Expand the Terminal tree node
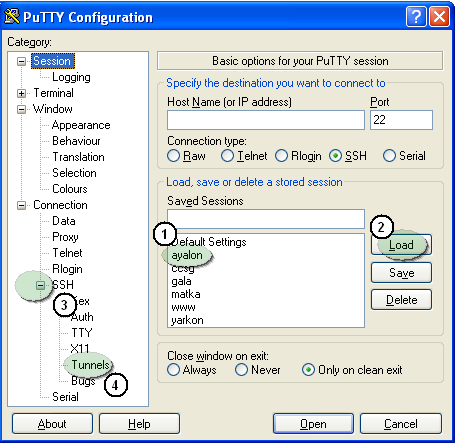 (x=22, y=93)
